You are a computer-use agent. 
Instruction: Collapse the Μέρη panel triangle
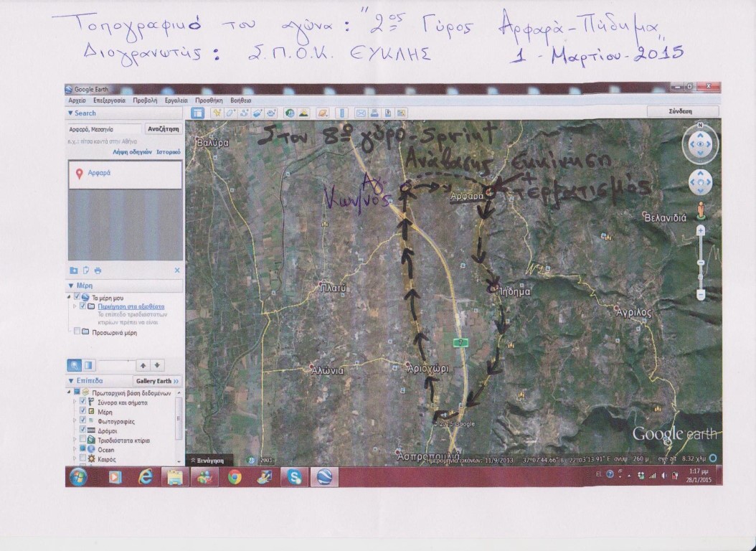point(70,286)
